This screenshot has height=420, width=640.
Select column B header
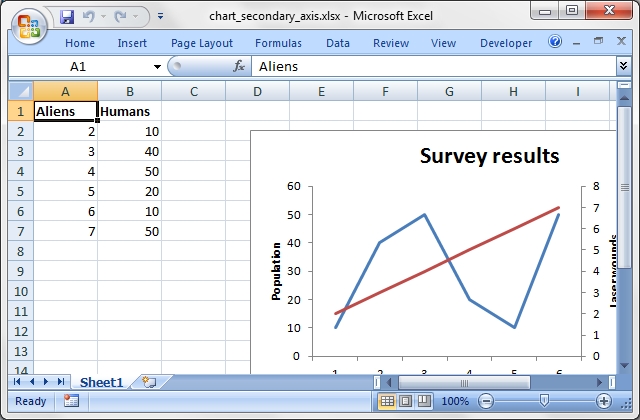click(129, 91)
